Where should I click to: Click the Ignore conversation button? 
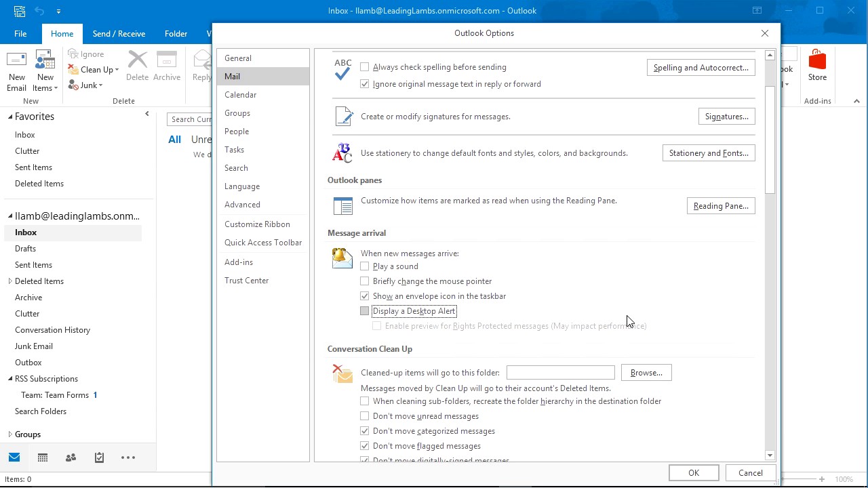point(86,54)
